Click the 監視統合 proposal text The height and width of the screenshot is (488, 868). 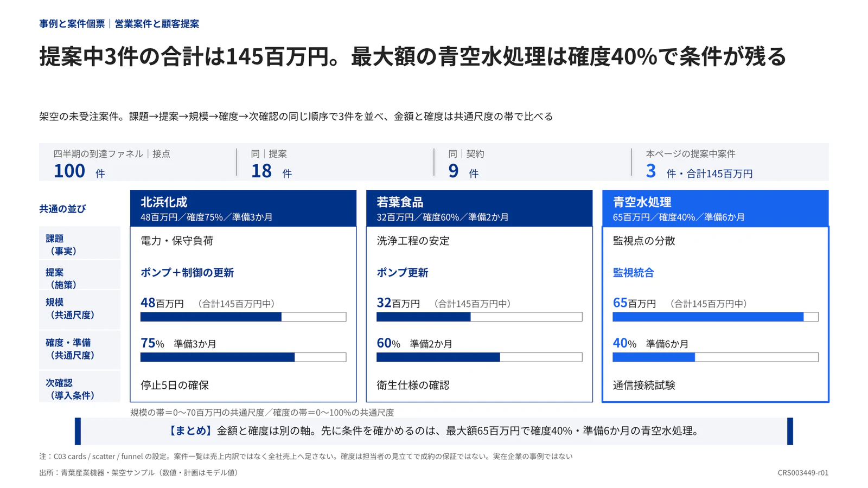633,273
